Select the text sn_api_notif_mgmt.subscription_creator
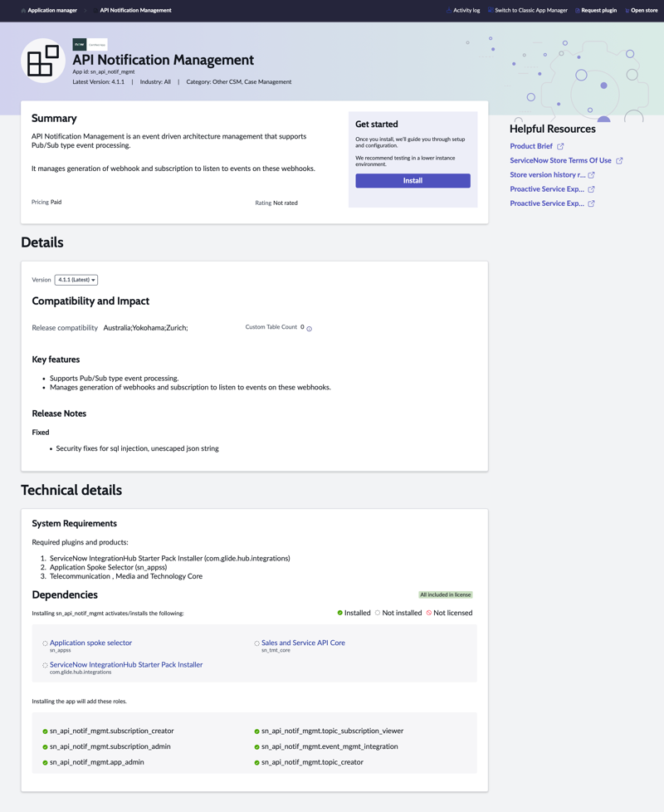The height and width of the screenshot is (812, 664). click(x=112, y=731)
